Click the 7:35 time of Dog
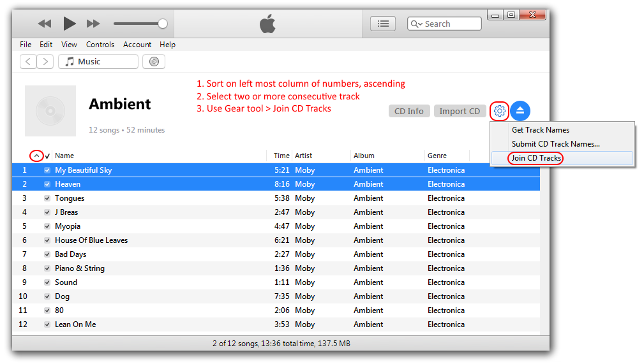The image size is (644, 364). 281,296
